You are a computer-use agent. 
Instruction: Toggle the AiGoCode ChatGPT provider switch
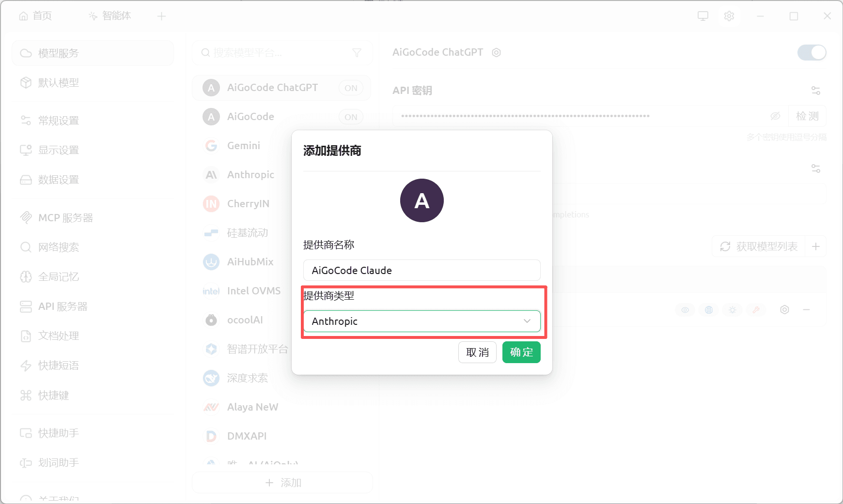coord(812,53)
